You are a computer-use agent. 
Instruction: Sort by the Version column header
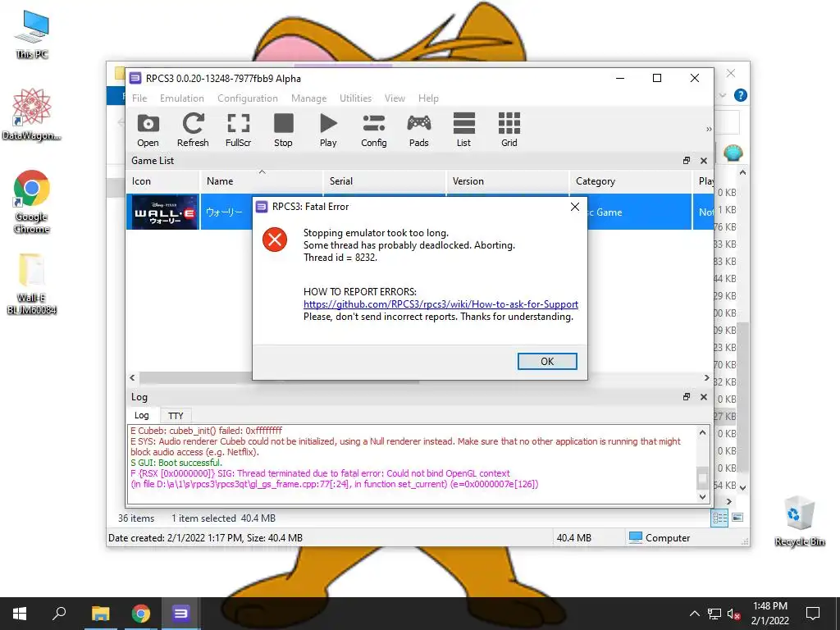pos(507,181)
